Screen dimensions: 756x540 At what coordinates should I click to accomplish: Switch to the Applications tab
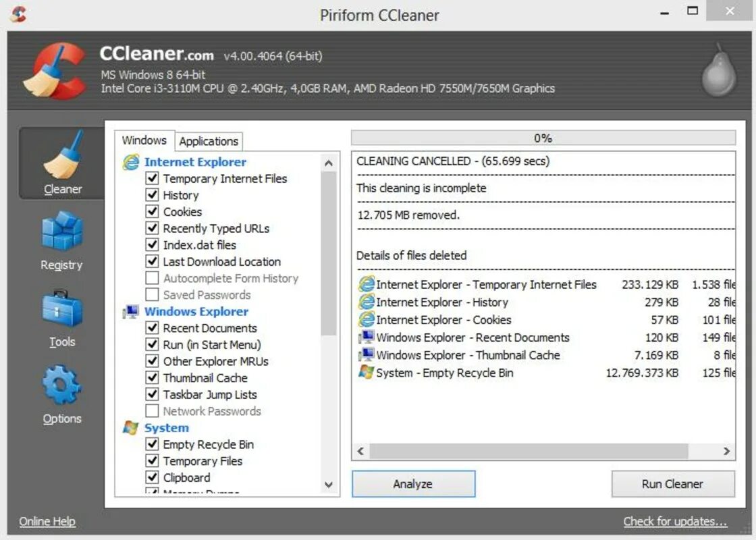point(209,141)
